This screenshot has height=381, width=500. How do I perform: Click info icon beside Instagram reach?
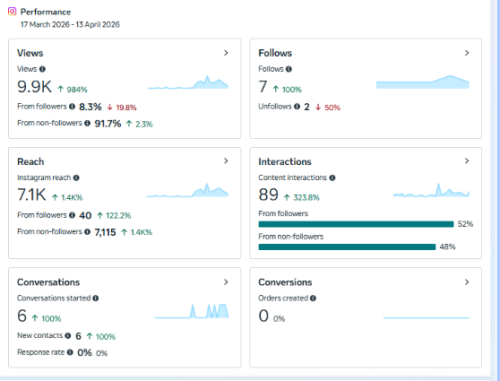pos(76,178)
